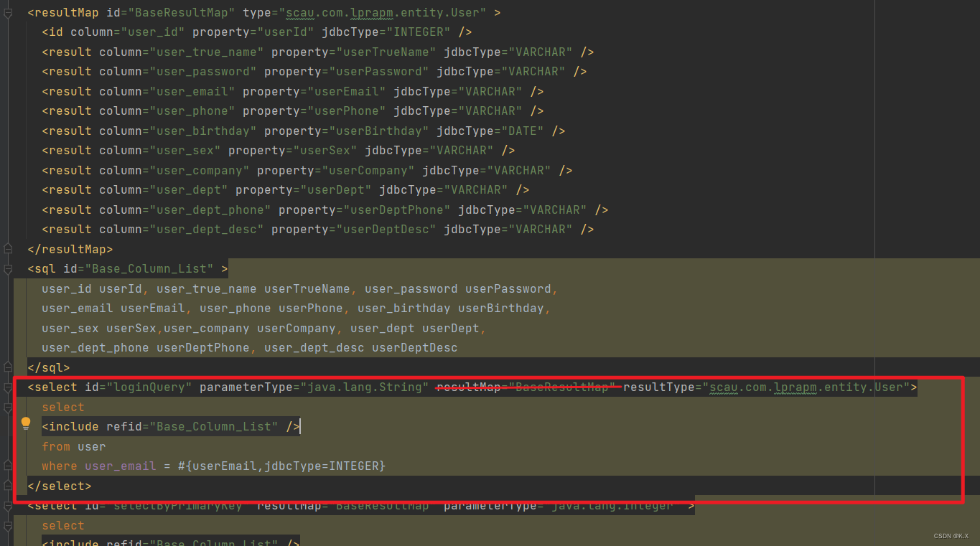
Task: Click "user_dept_desc userDeptDesc" in sql list
Action: click(361, 348)
